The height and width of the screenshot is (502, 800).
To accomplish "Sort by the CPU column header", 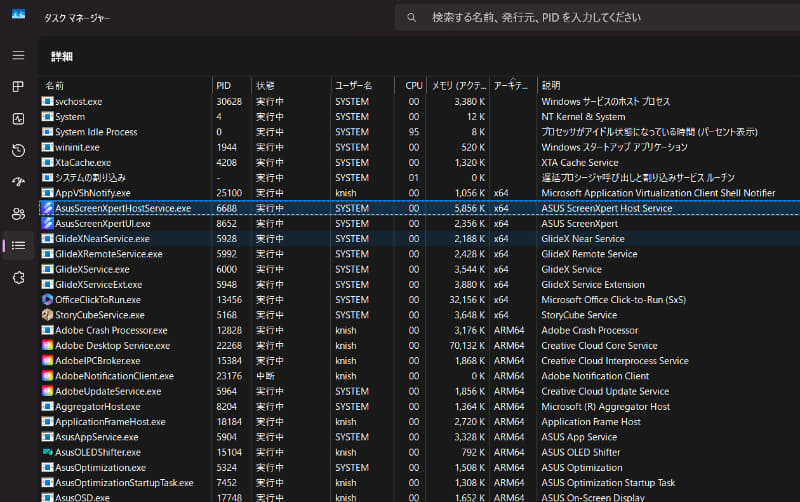I will click(x=411, y=86).
